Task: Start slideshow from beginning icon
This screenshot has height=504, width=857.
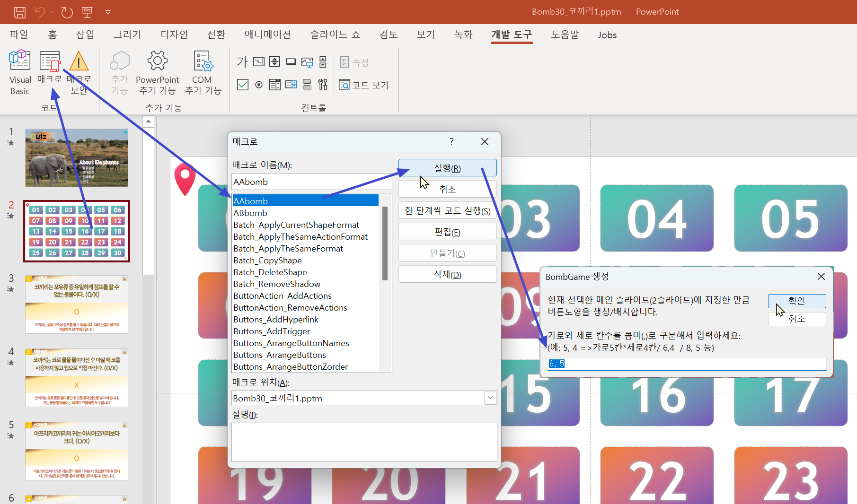Action: 87,12
